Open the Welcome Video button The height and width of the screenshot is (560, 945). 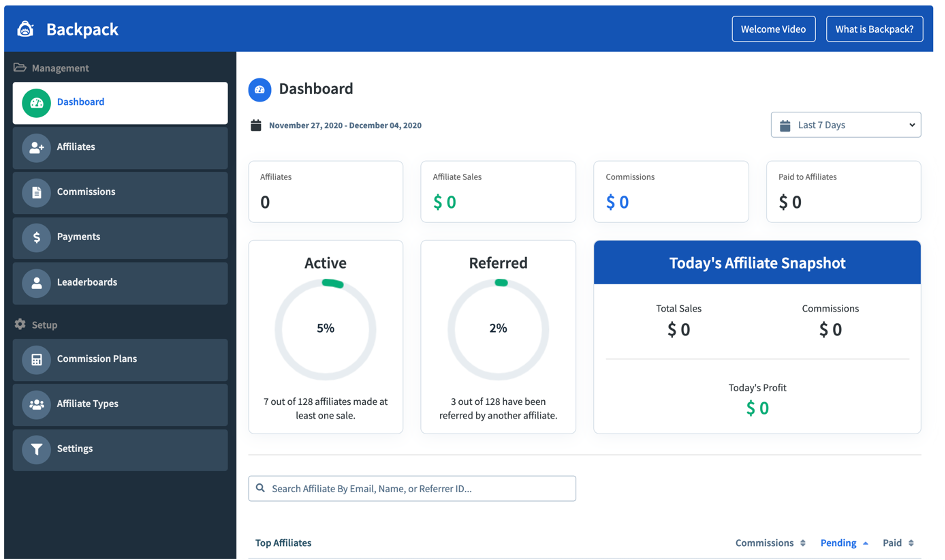[773, 29]
